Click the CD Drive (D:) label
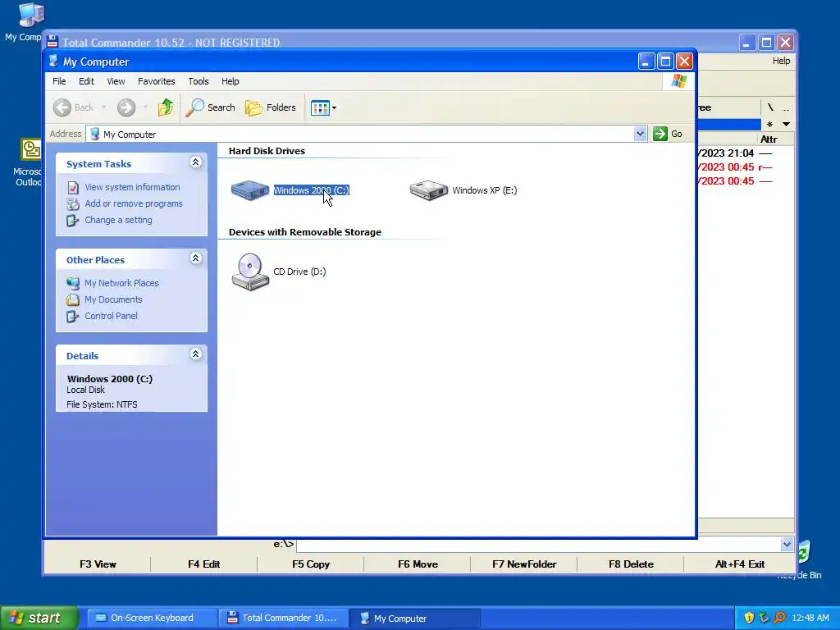The height and width of the screenshot is (630, 840). pyautogui.click(x=299, y=272)
